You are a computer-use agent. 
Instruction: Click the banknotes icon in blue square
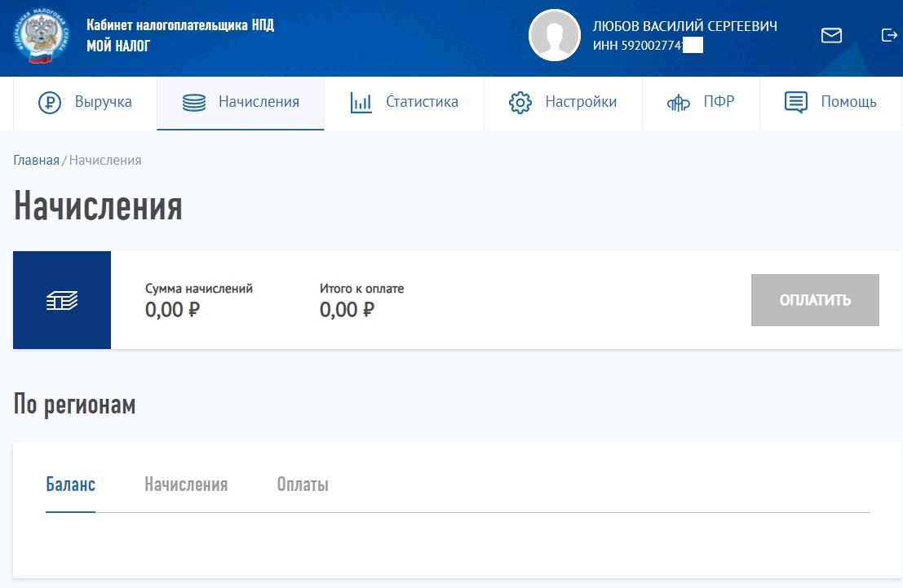[62, 300]
